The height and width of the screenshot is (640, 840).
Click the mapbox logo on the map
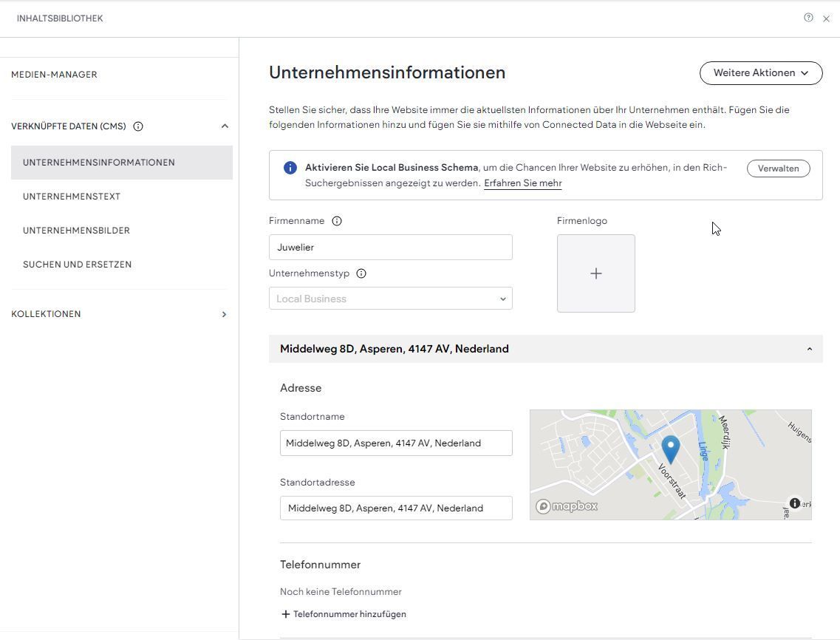tap(567, 506)
